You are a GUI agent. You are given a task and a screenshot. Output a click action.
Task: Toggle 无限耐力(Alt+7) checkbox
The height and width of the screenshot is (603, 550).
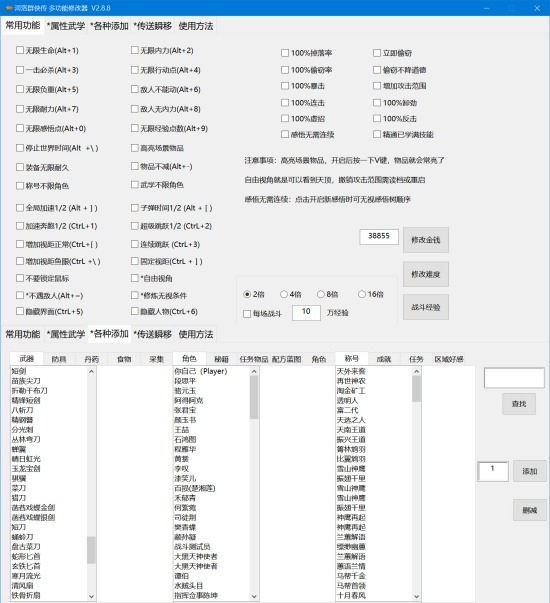click(x=20, y=109)
